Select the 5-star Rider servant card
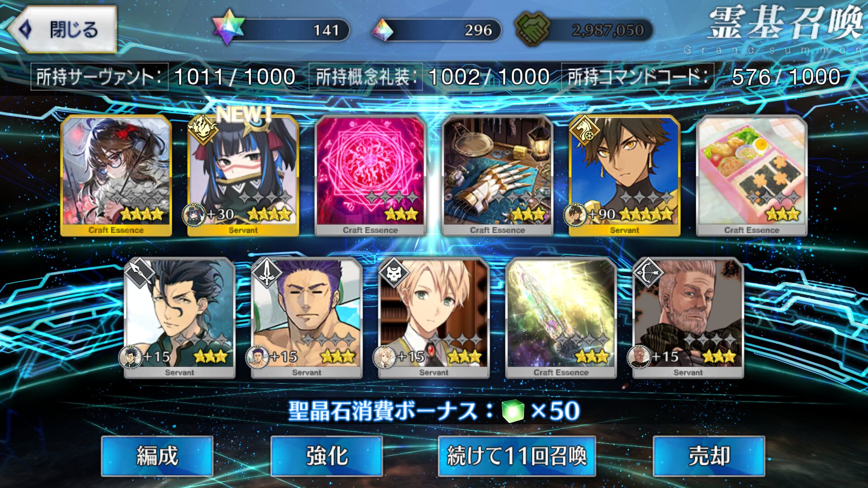 (x=624, y=175)
